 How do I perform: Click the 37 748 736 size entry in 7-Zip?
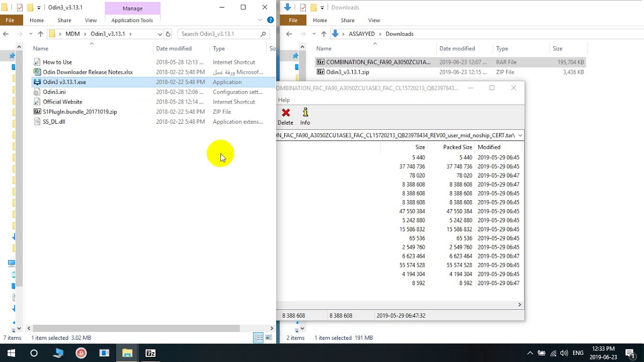point(412,166)
